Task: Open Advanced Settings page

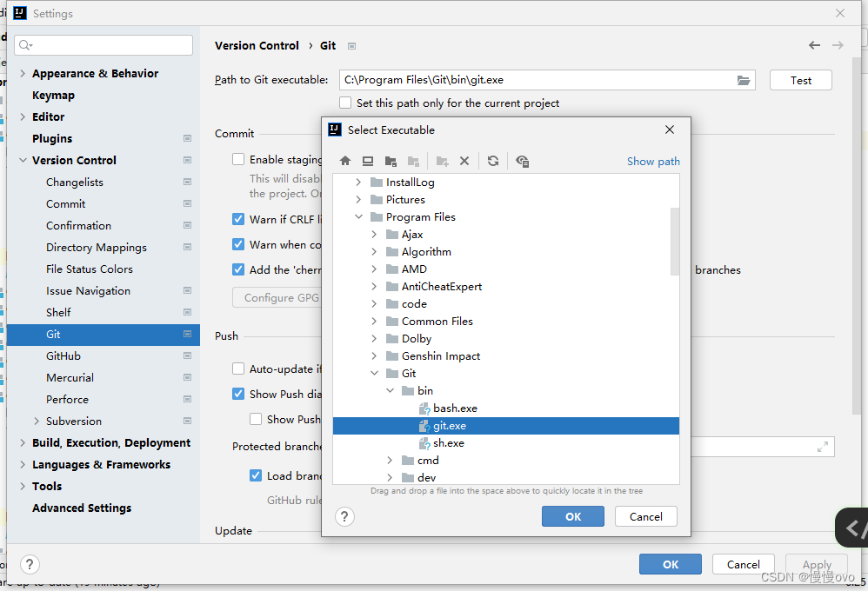Action: coord(82,508)
